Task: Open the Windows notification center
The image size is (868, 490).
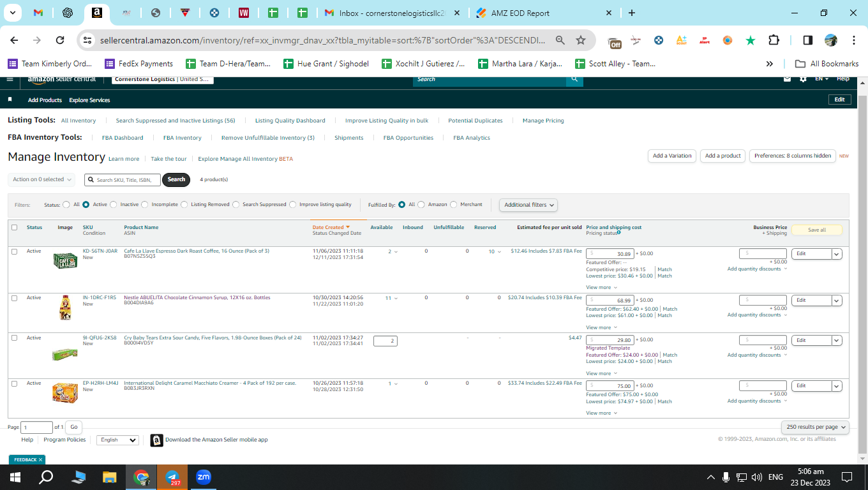Action: tap(847, 477)
